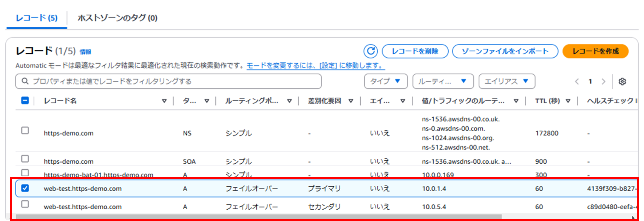This screenshot has height=221, width=644.
Task: Click レコードを削除 button
Action: 415,51
